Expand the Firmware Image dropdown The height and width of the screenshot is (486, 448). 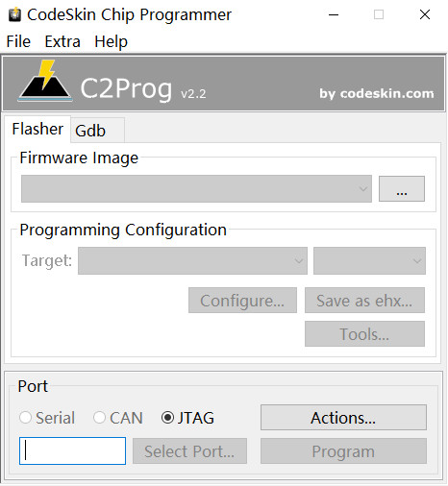pyautogui.click(x=196, y=188)
